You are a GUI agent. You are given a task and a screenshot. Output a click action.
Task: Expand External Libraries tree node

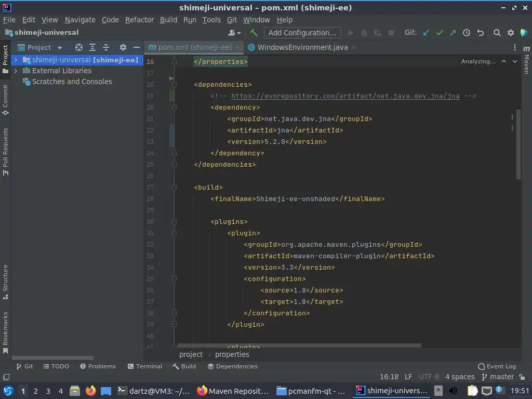[16, 71]
